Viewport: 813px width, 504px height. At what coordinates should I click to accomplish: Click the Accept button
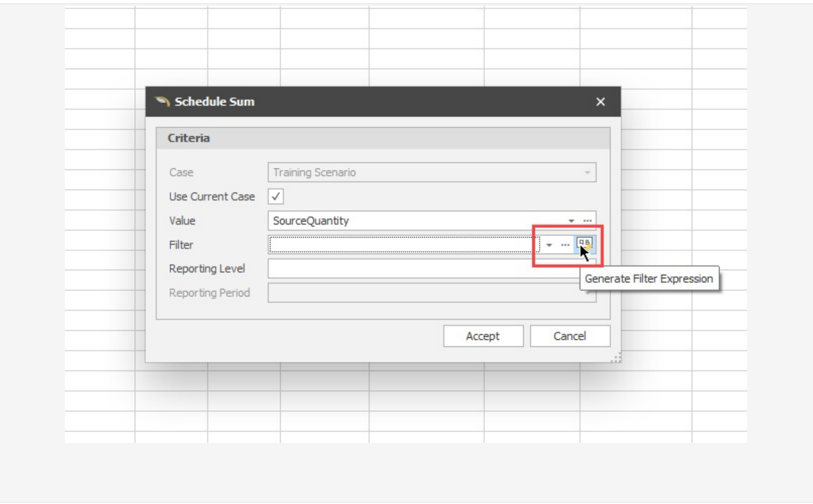point(482,336)
